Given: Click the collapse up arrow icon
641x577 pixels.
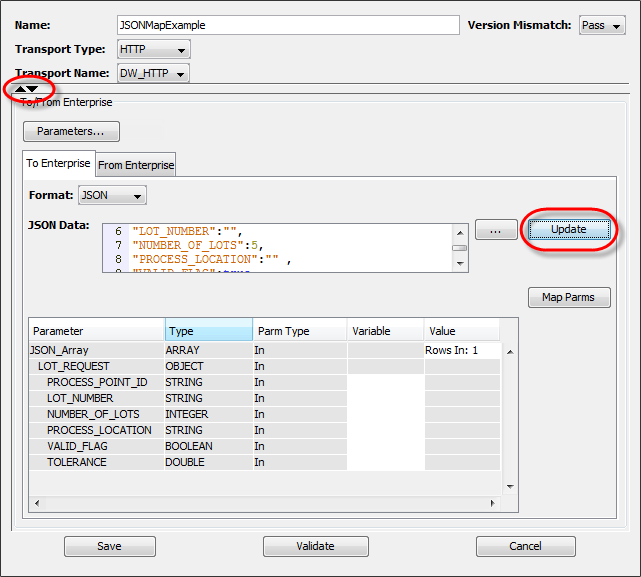Looking at the screenshot, I should click(20, 90).
